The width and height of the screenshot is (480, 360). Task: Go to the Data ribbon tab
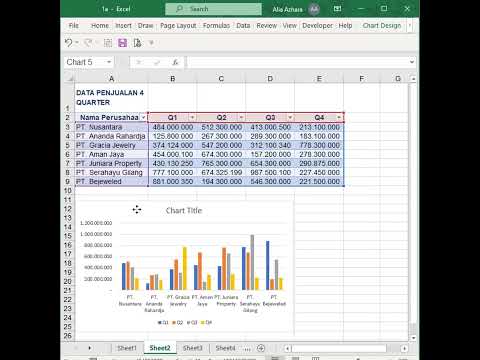tap(243, 26)
